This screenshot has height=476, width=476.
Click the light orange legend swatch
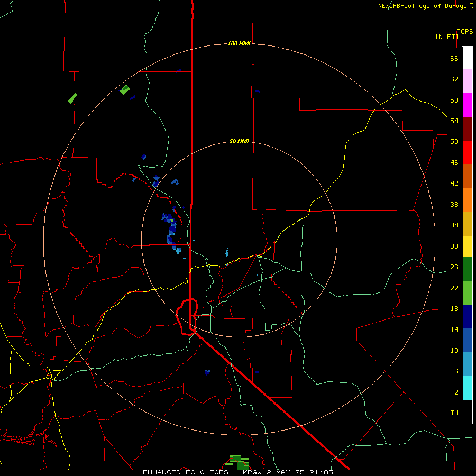point(467,200)
